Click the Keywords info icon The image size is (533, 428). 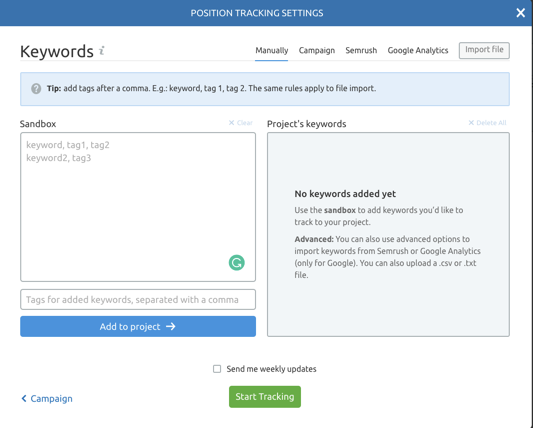click(x=102, y=51)
